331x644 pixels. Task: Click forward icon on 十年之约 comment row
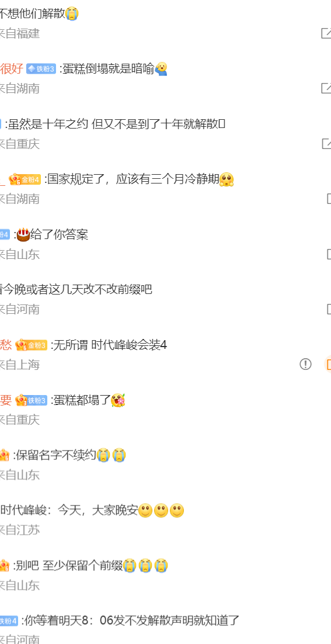coord(326,143)
